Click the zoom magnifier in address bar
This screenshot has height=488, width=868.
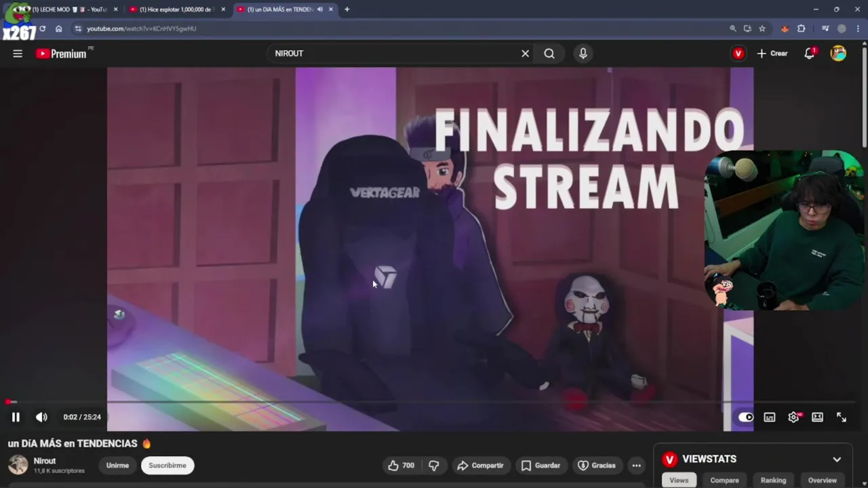(x=733, y=28)
